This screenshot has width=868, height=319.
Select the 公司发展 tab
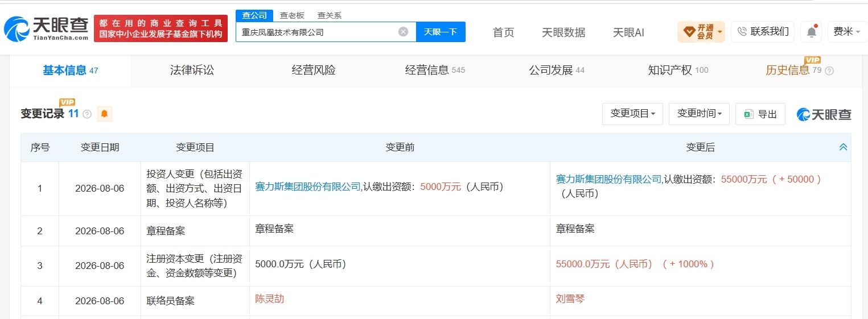557,71
